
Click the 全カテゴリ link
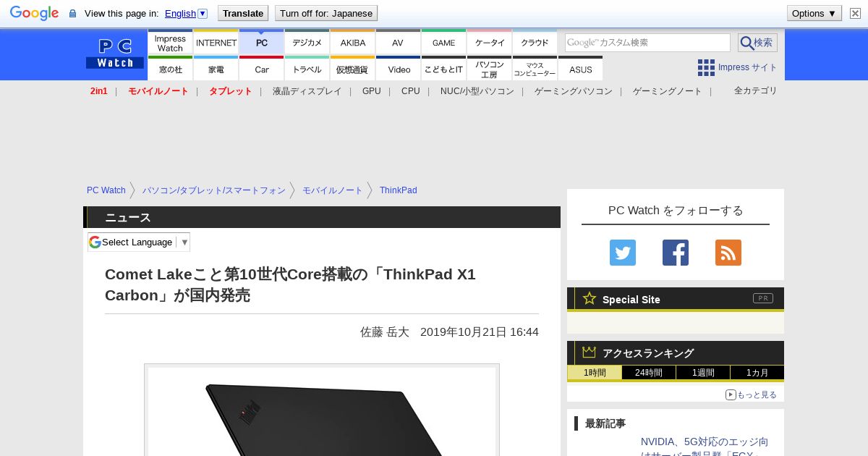[x=756, y=90]
